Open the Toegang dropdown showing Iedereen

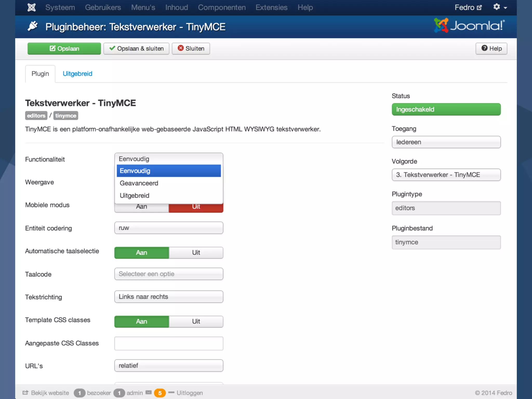446,142
